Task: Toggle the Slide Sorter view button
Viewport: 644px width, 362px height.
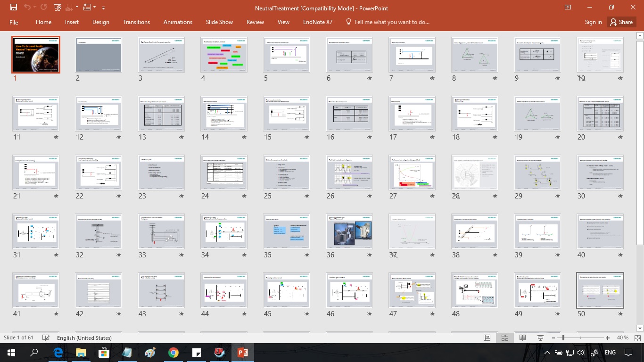Action: [504, 338]
